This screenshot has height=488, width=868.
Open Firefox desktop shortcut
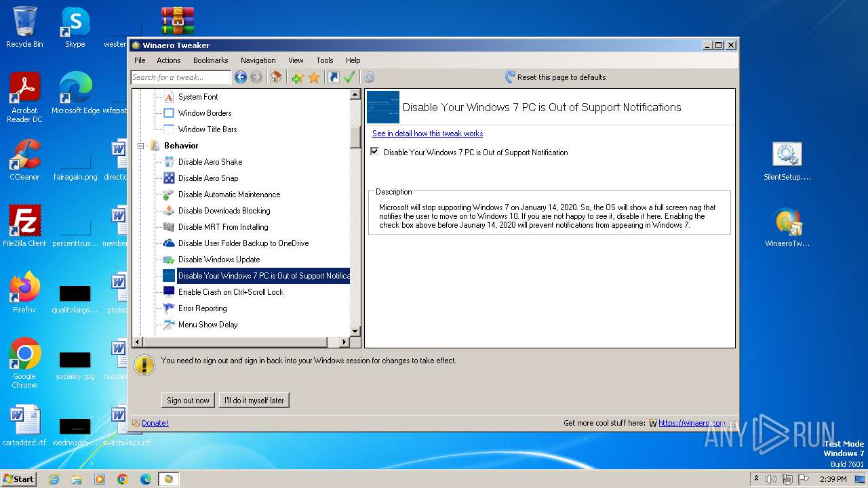[24, 292]
